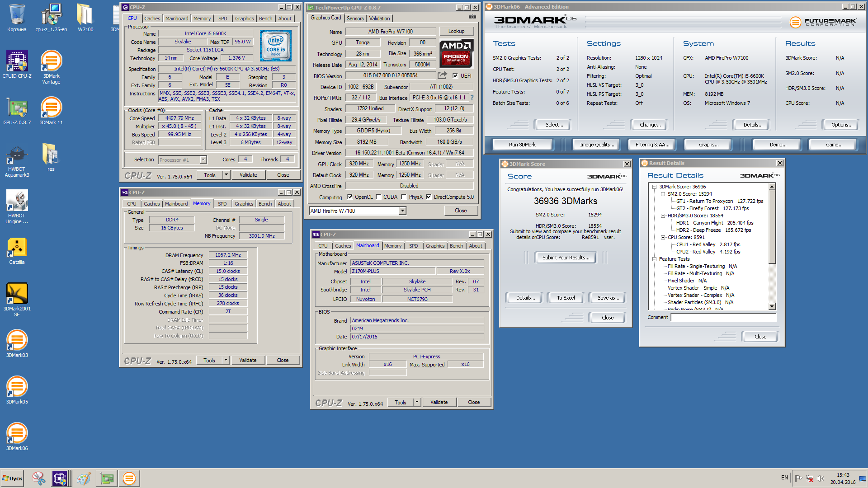The height and width of the screenshot is (488, 868).
Task: Collapse the CPU Score: 8591 tree node
Action: (663, 237)
